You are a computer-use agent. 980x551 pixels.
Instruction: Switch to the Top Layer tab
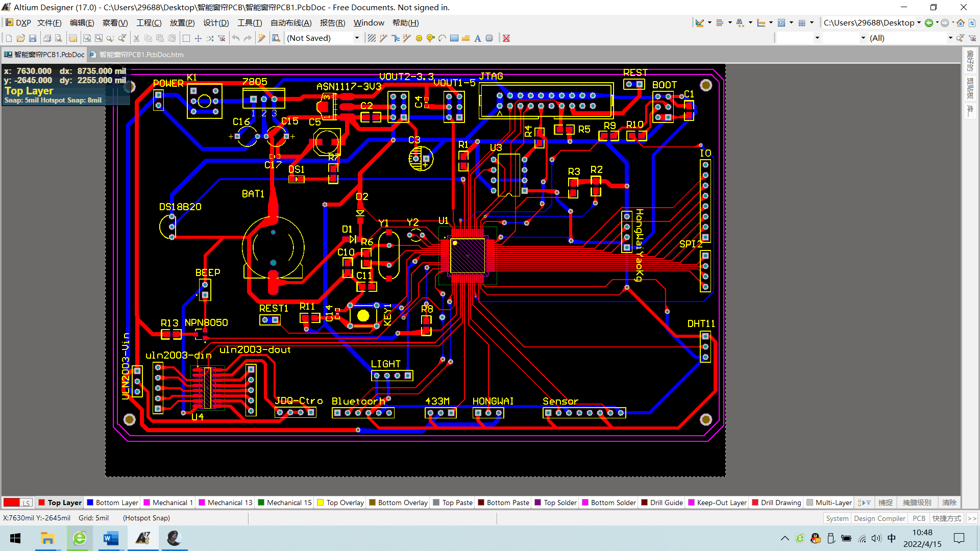pos(60,503)
